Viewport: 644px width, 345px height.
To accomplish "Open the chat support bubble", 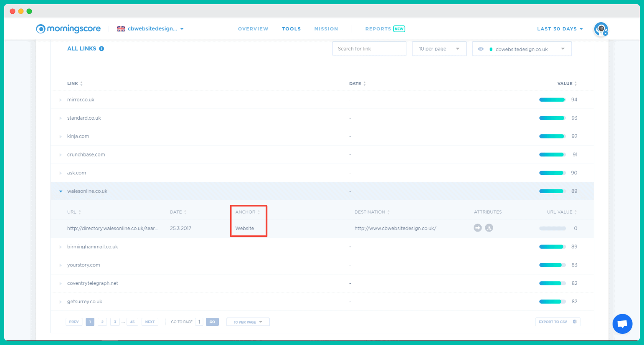I will (622, 324).
